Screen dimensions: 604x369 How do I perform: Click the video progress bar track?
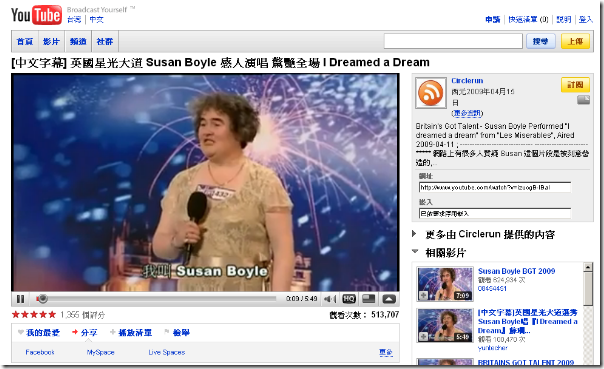click(156, 299)
